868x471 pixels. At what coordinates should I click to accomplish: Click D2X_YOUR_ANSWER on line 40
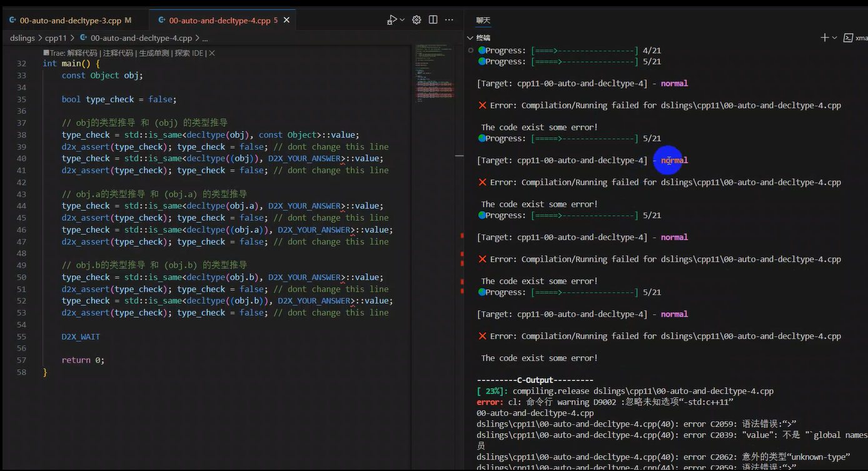[x=305, y=158]
